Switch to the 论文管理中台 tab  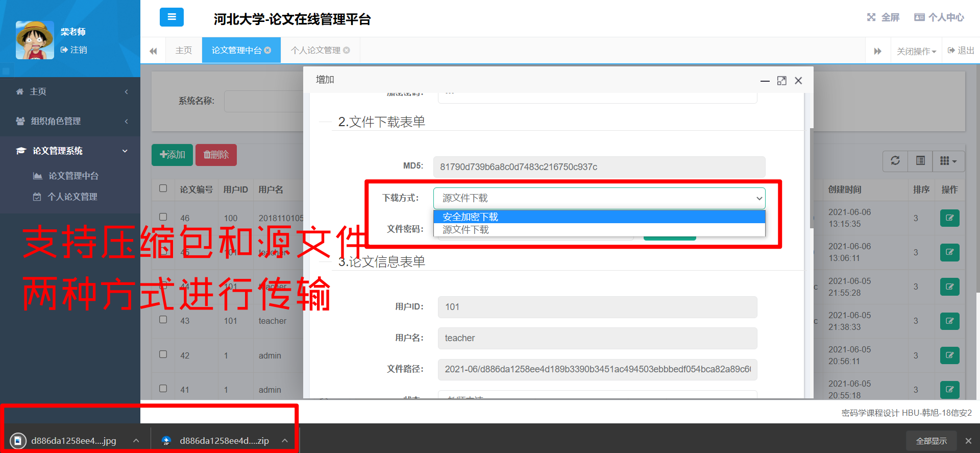(x=236, y=50)
